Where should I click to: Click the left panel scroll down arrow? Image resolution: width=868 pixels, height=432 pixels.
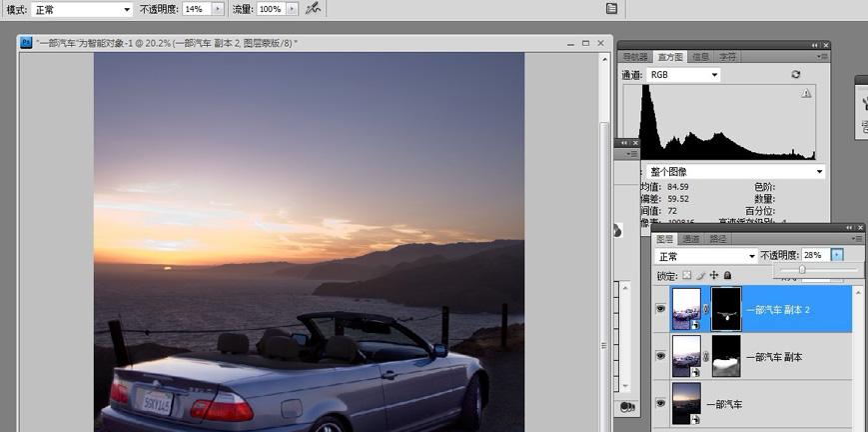625,386
